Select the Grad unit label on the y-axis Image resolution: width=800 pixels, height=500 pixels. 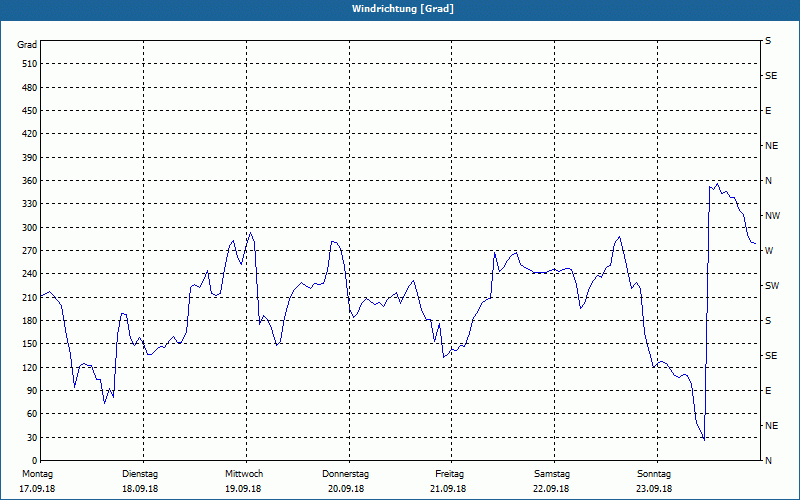[27, 45]
